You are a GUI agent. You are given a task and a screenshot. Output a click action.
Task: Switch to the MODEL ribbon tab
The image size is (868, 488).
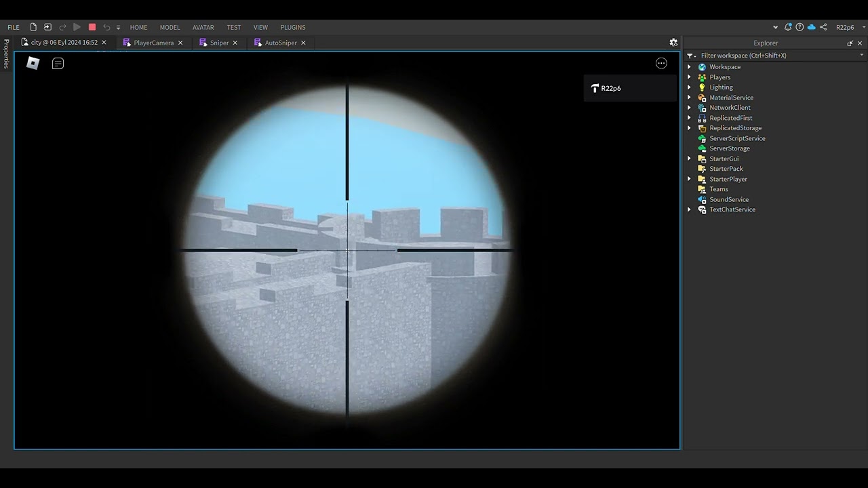[x=170, y=27]
